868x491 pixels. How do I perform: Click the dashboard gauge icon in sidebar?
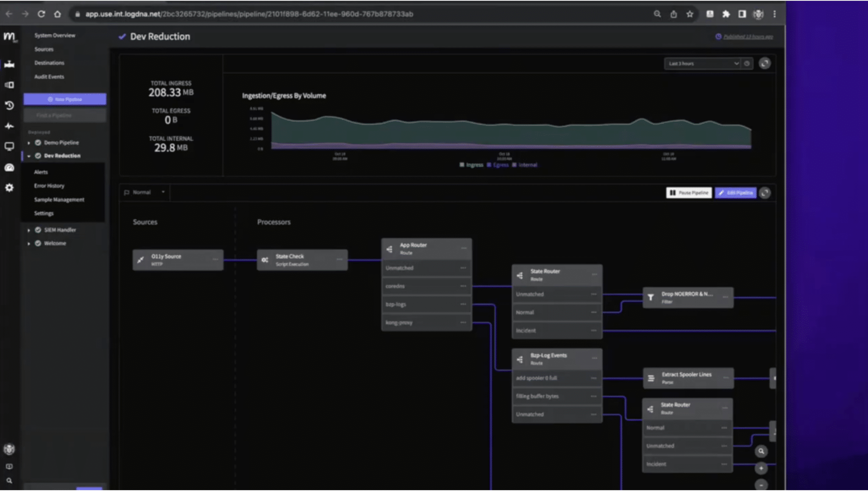[9, 168]
